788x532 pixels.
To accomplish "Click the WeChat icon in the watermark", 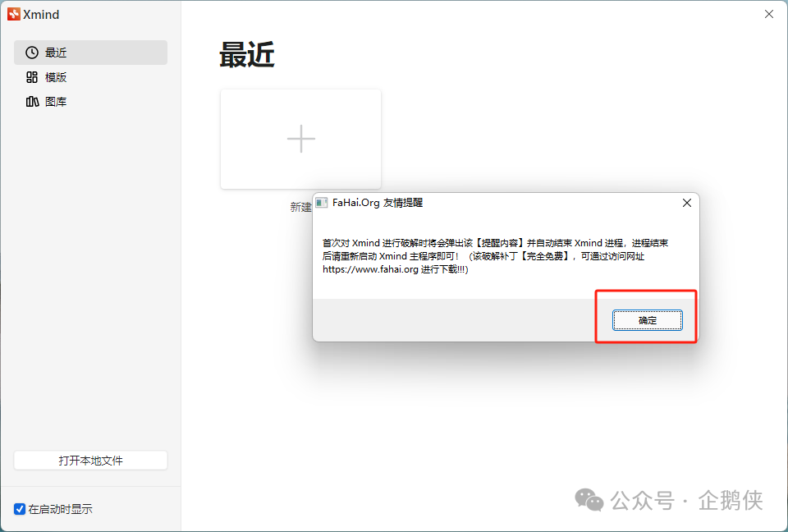I will point(588,500).
